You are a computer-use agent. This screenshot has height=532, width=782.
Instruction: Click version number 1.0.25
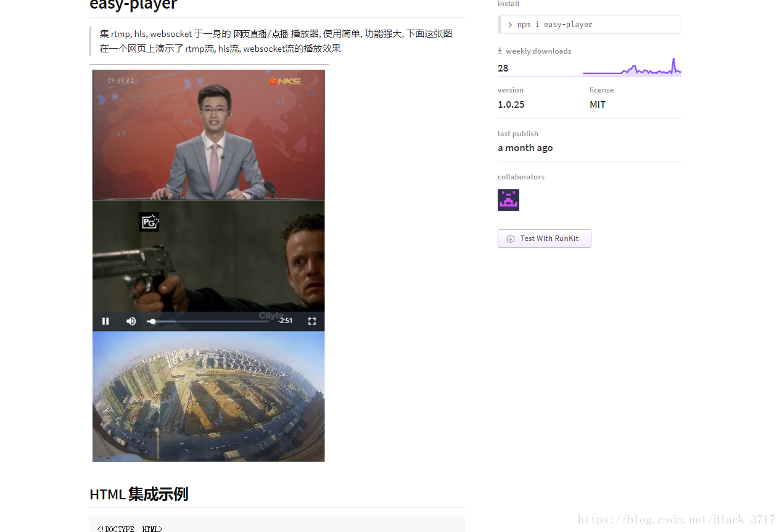tap(511, 105)
